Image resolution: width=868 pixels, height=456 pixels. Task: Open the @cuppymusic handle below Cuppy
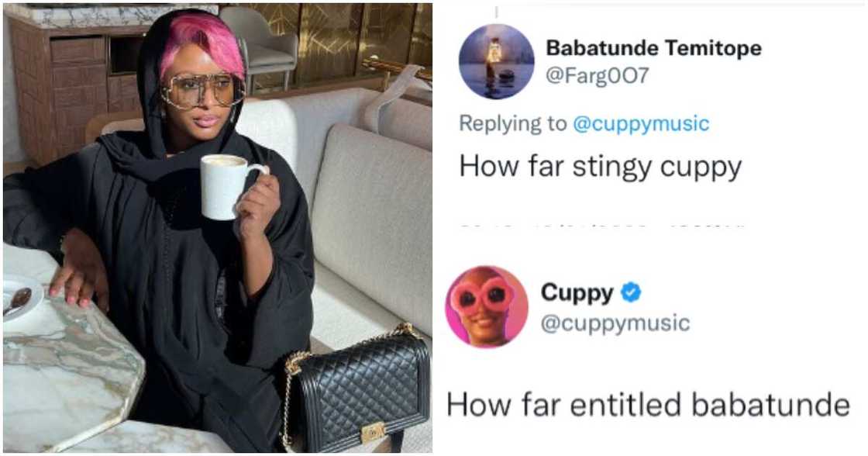click(615, 323)
